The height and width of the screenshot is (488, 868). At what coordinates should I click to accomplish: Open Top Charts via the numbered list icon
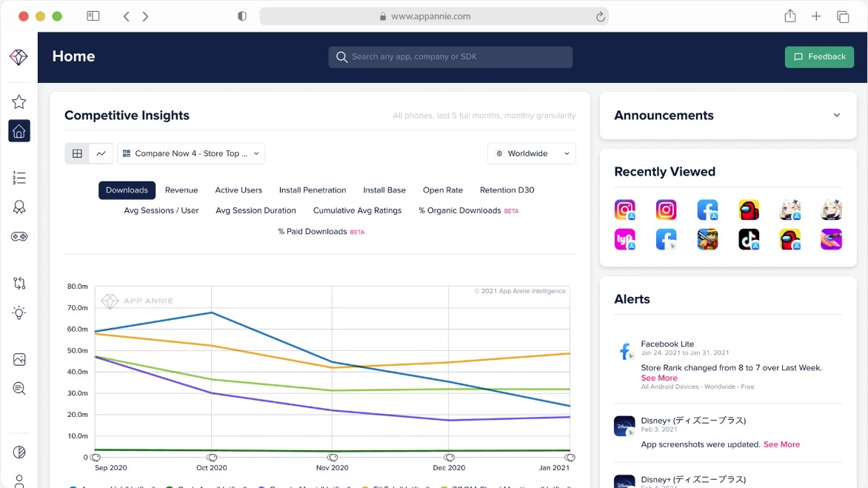coord(19,178)
